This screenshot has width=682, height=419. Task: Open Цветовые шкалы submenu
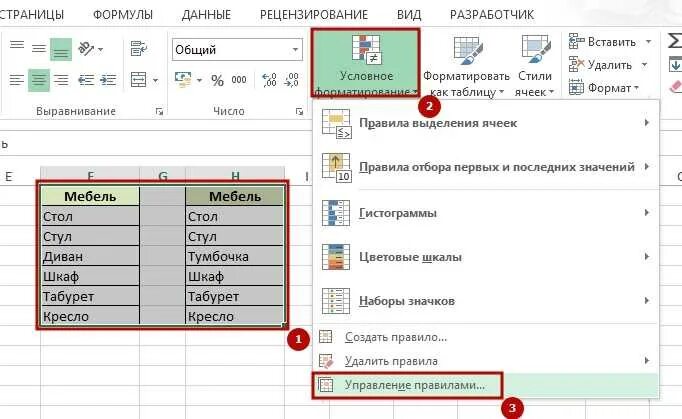tap(486, 257)
